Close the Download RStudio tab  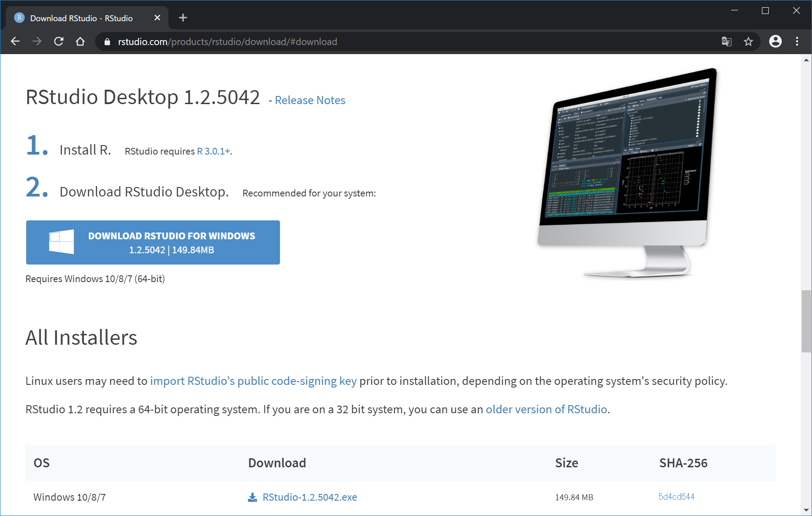pos(157,18)
